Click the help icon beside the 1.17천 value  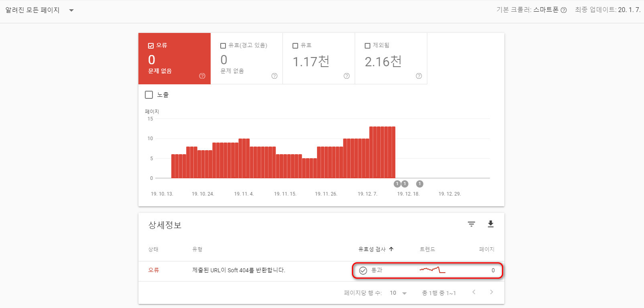click(347, 76)
